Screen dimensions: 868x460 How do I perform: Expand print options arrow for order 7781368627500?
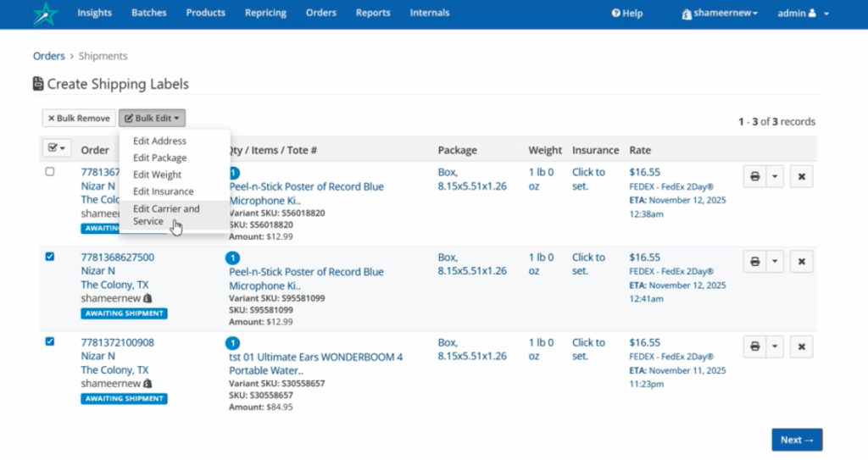[x=776, y=261]
